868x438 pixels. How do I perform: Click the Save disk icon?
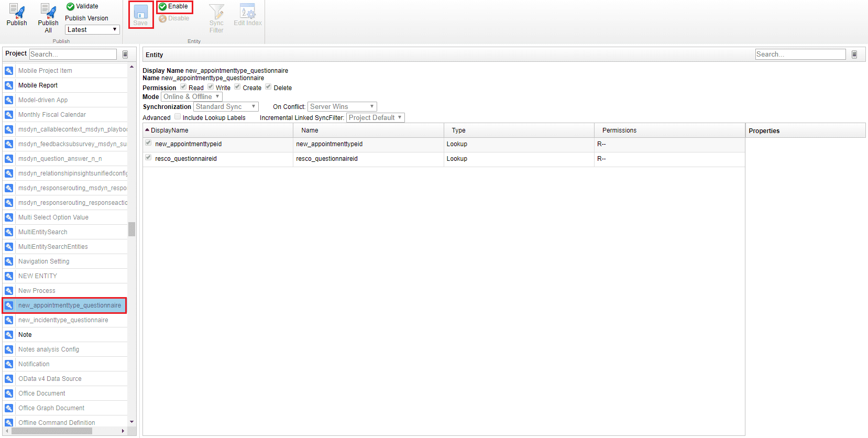point(140,12)
